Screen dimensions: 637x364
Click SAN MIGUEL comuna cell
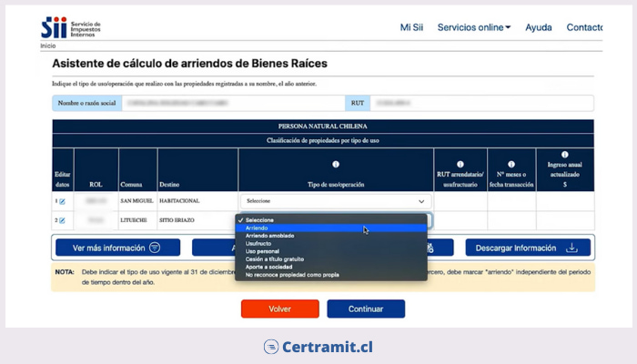pos(136,201)
